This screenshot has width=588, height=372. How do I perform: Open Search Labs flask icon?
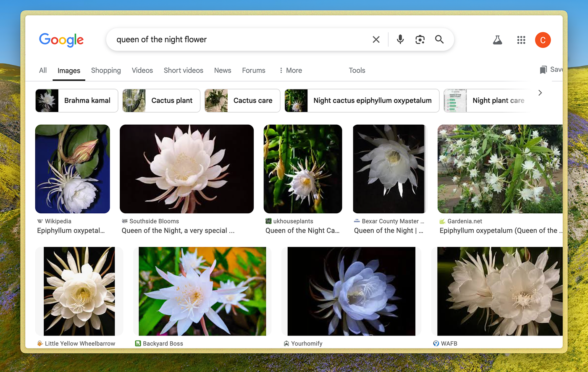[x=498, y=40]
